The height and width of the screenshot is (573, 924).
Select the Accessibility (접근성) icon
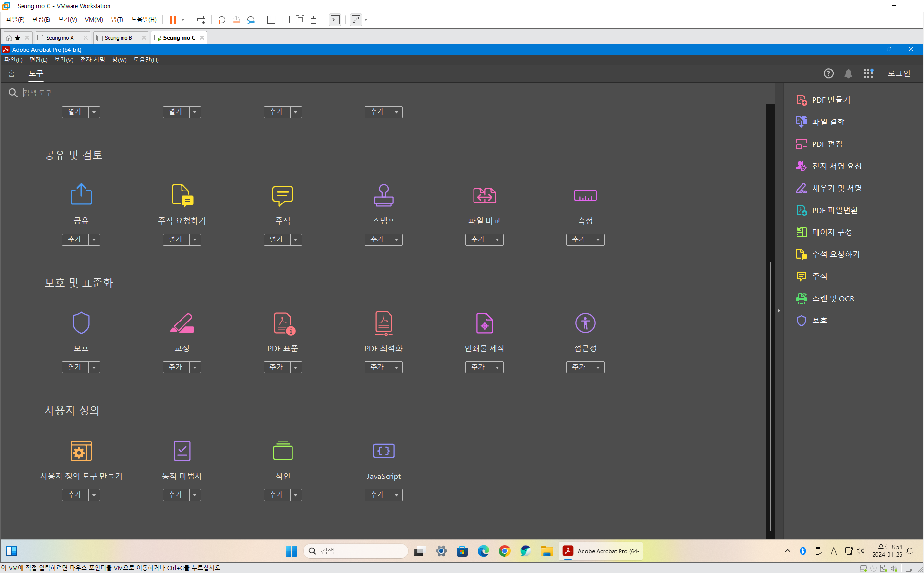(585, 323)
